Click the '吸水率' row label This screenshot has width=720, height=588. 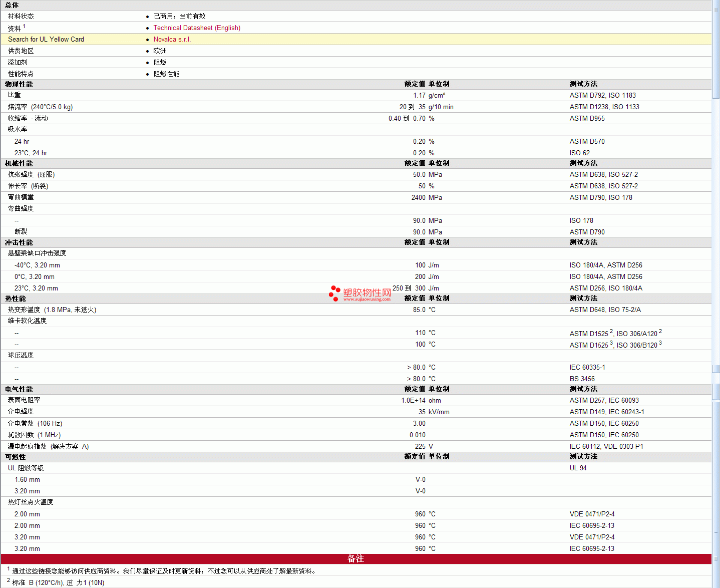coord(18,130)
